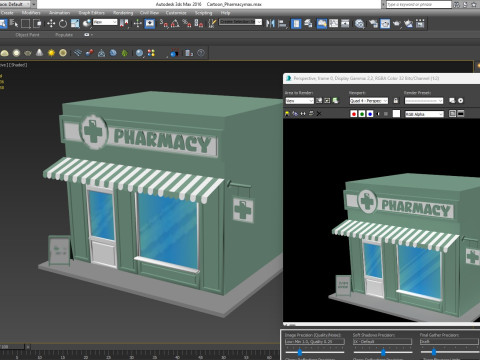Image resolution: width=480 pixels, height=360 pixels.
Task: Open the Help menu
Action: [225, 13]
